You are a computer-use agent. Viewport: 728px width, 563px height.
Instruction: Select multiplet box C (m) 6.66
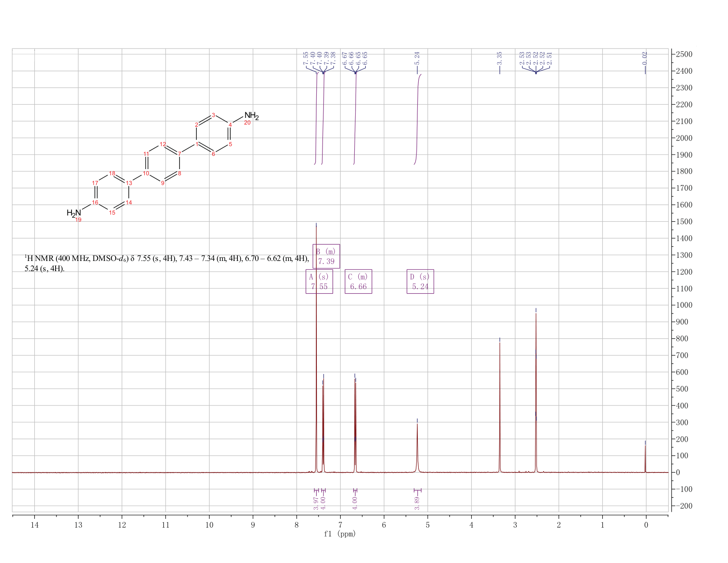click(x=358, y=281)
